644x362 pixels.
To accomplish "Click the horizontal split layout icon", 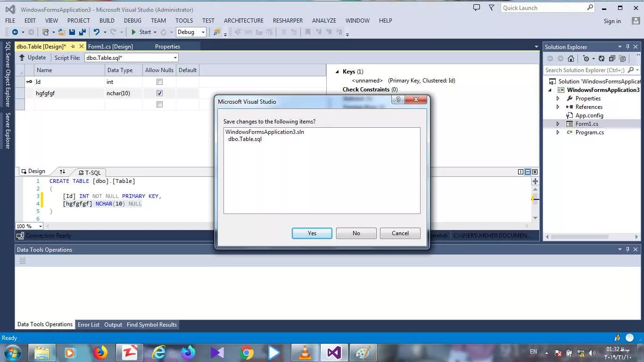I will (x=528, y=172).
